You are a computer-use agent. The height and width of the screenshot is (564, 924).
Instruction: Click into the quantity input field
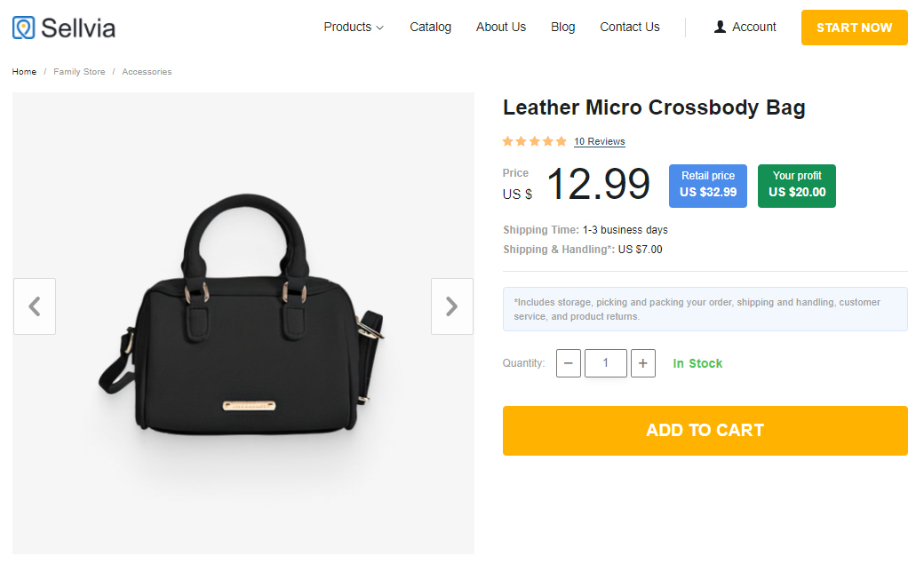click(x=606, y=363)
